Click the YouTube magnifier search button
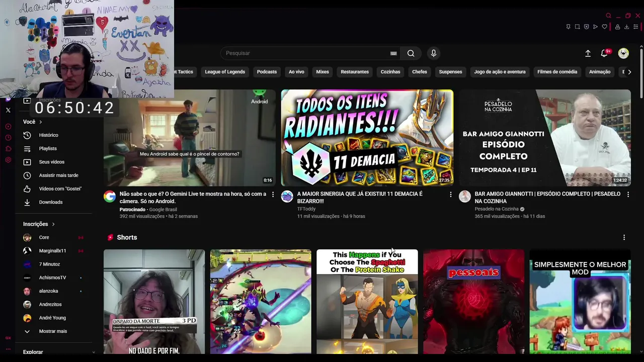Screen dimensions: 644x362 tap(411, 53)
